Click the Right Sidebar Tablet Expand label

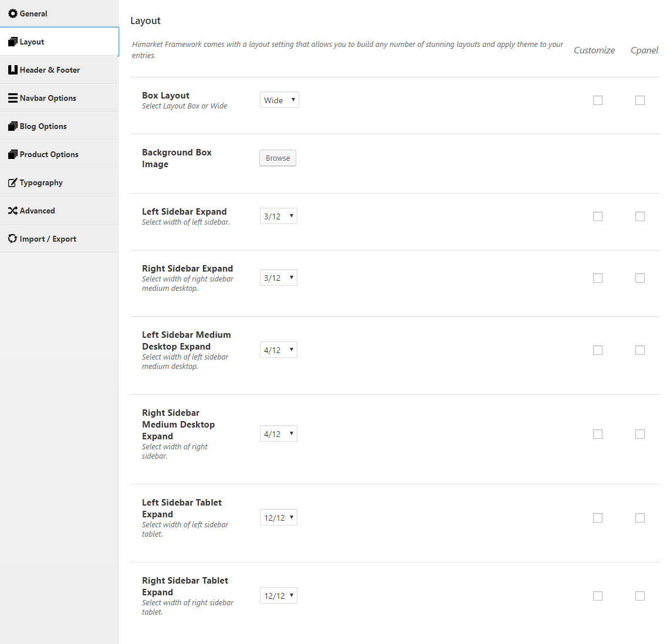pos(185,587)
